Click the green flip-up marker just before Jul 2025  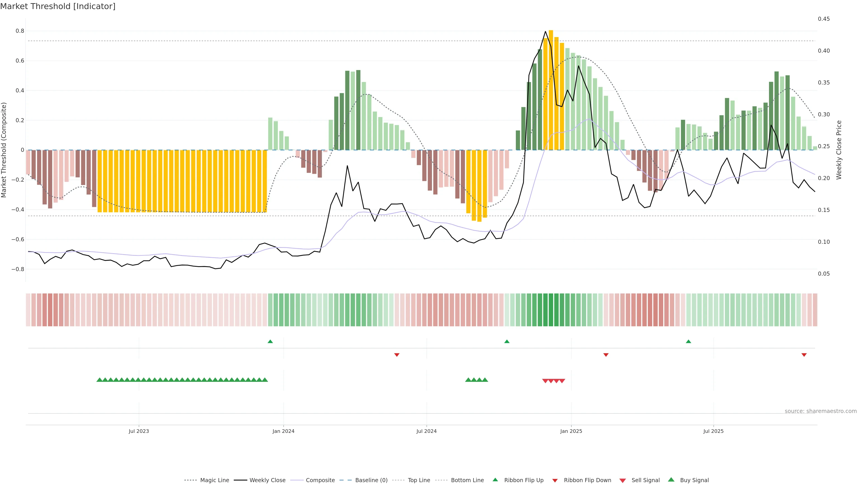point(688,342)
